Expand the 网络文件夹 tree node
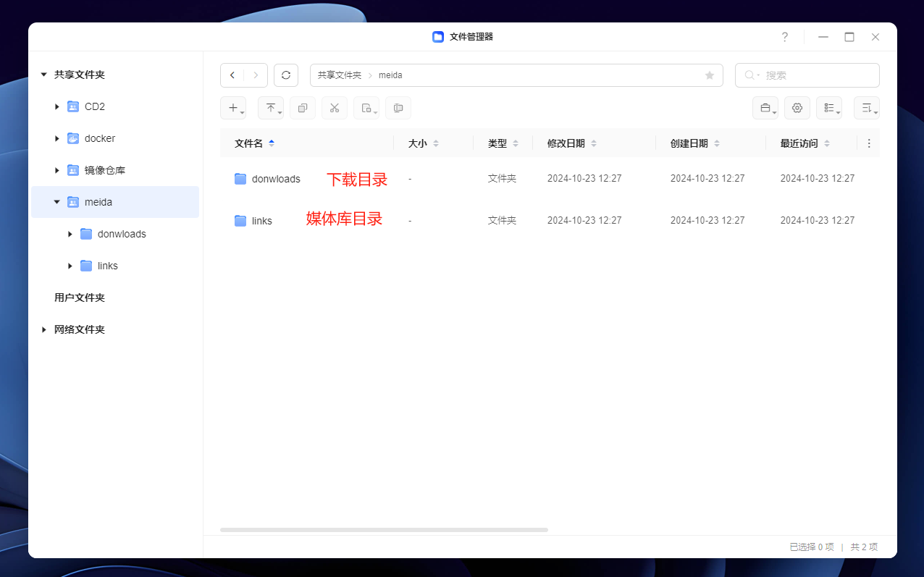The image size is (924, 577). [x=44, y=329]
